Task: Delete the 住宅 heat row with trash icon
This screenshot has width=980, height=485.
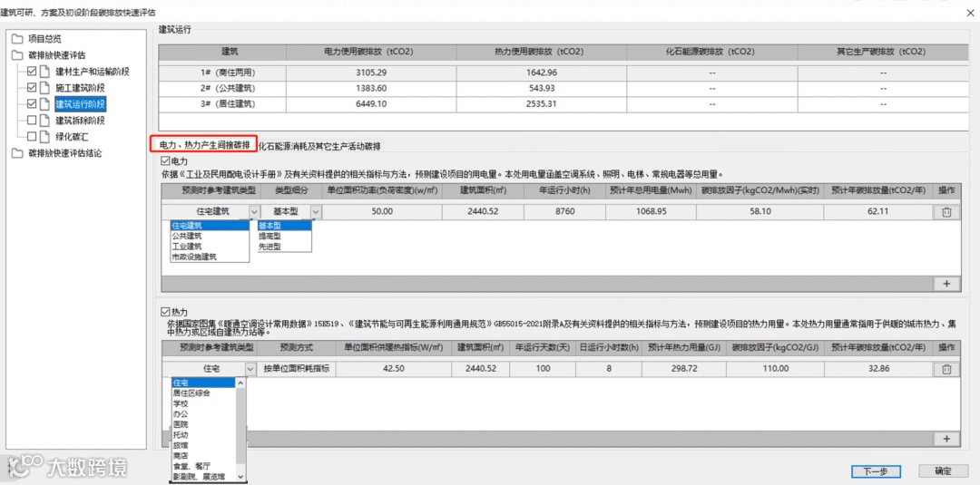Action: pyautogui.click(x=946, y=370)
